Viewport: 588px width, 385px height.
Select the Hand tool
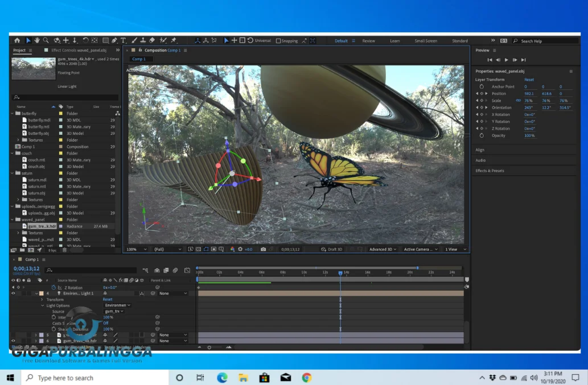(x=37, y=40)
